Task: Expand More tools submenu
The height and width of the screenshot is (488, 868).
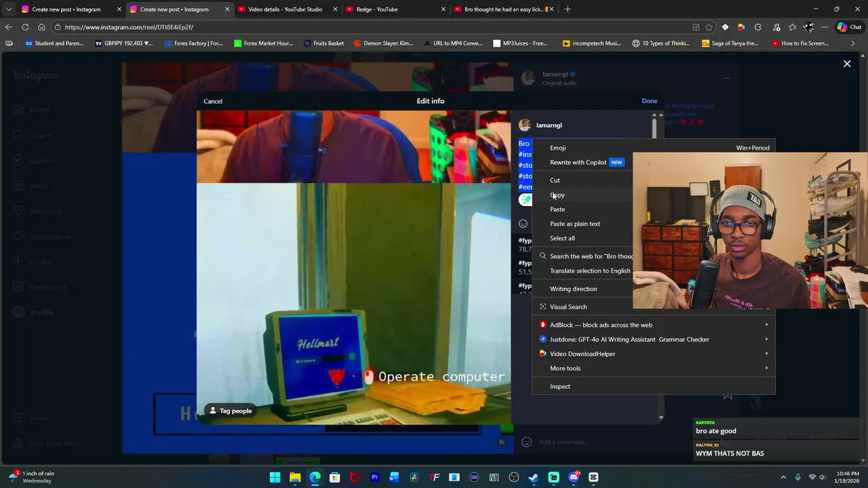Action: tap(654, 368)
